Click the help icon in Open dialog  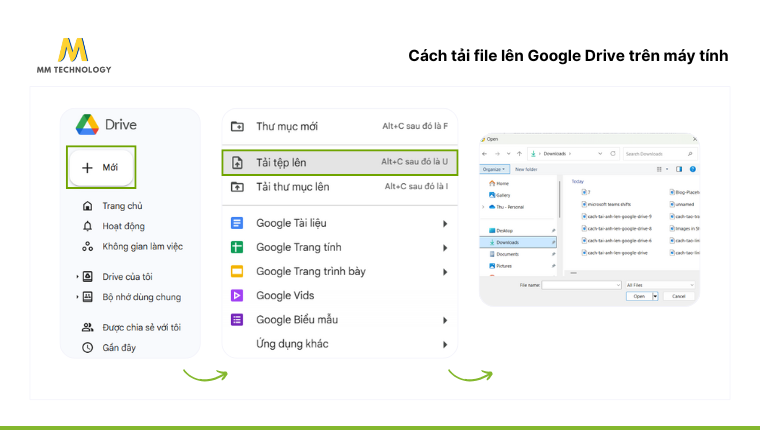(x=693, y=169)
